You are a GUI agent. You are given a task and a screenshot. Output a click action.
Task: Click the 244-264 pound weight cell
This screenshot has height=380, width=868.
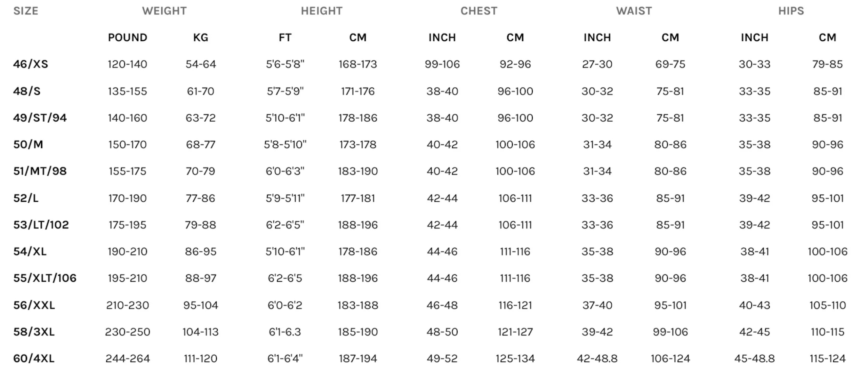[x=127, y=358]
